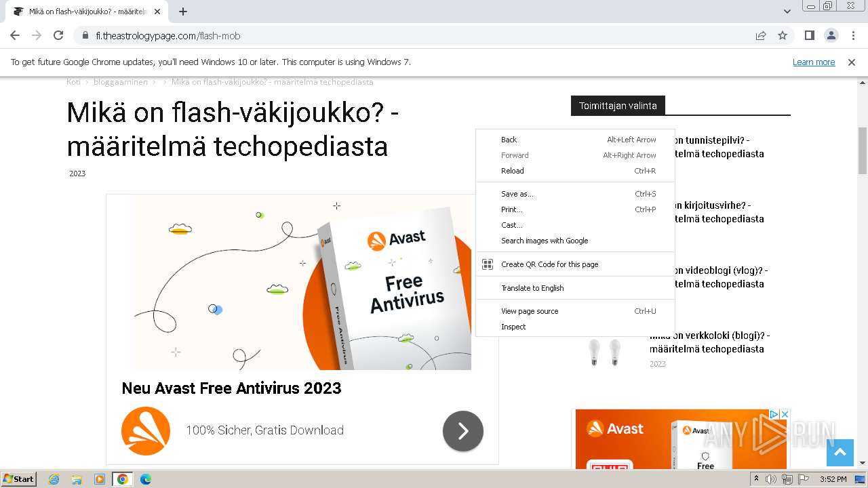Close the flash-väkijoukko tab
Screen dimensions: 868x488
tap(157, 12)
